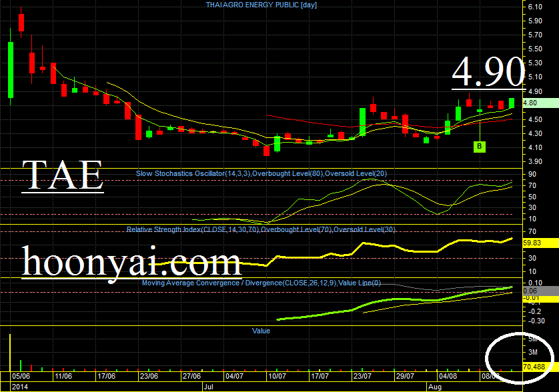This screenshot has width=559, height=392.
Task: Click the 90 level on the stochastics axis
Action: 532,174
